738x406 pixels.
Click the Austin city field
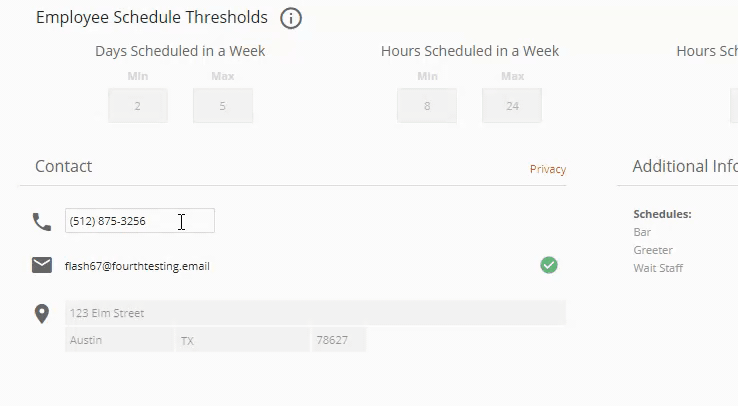pyautogui.click(x=119, y=340)
